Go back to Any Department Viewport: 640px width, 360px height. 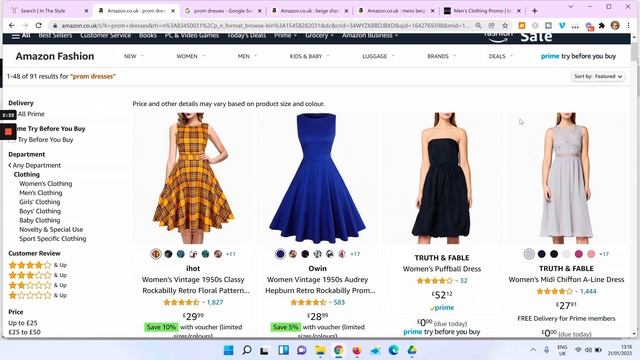point(34,165)
